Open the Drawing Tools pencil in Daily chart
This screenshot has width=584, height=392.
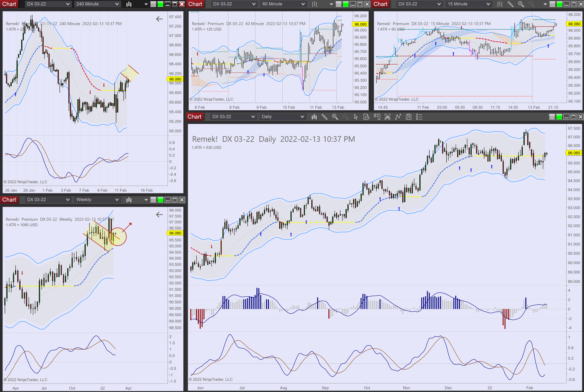click(x=324, y=117)
